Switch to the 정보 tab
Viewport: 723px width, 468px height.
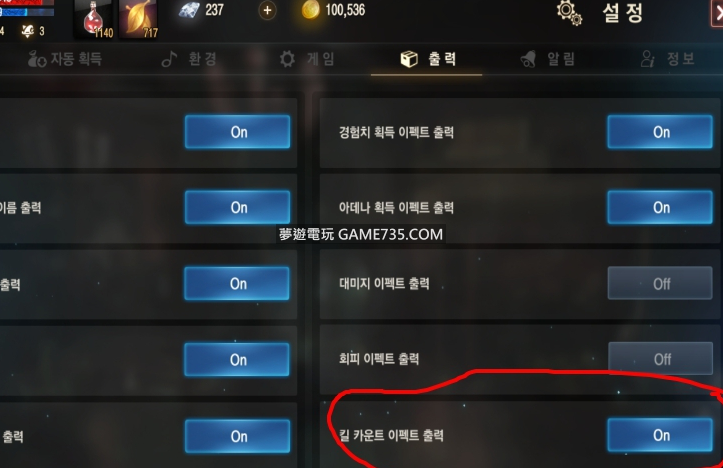point(668,59)
